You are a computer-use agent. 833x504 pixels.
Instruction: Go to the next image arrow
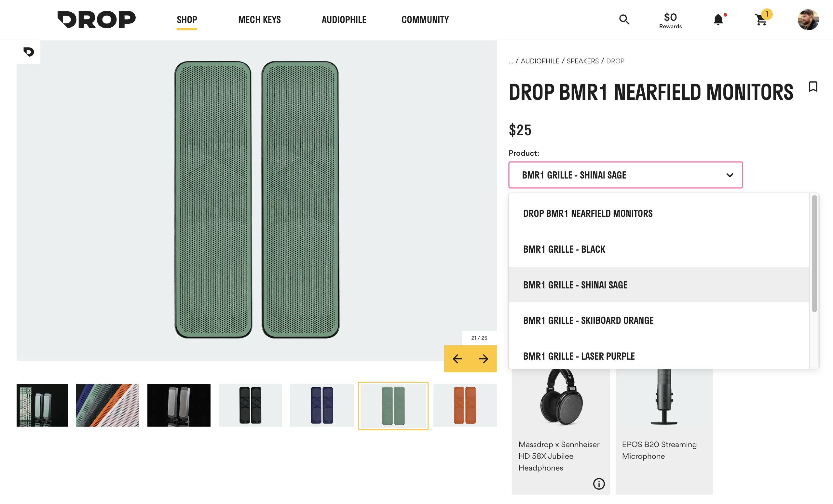tap(484, 359)
